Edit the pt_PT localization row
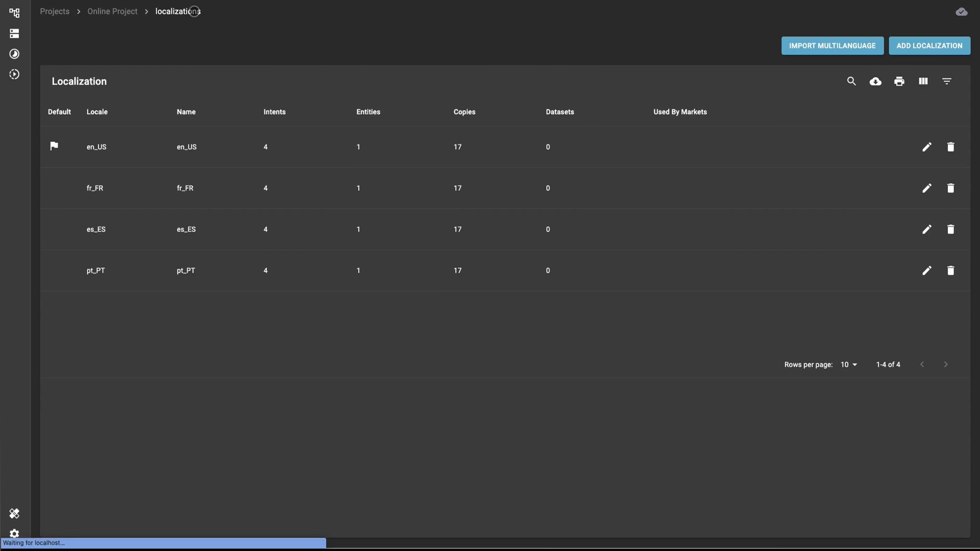The width and height of the screenshot is (980, 551). (927, 270)
